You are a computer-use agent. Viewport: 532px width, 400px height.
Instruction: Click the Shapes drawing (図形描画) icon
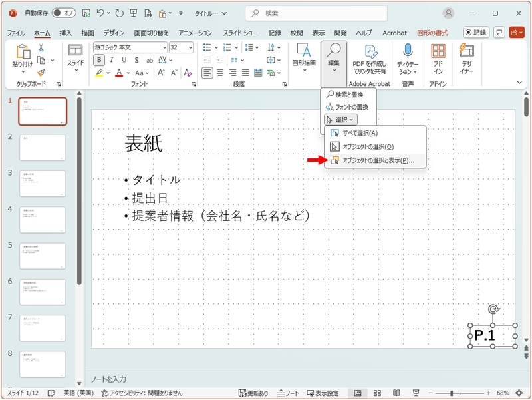coord(304,50)
